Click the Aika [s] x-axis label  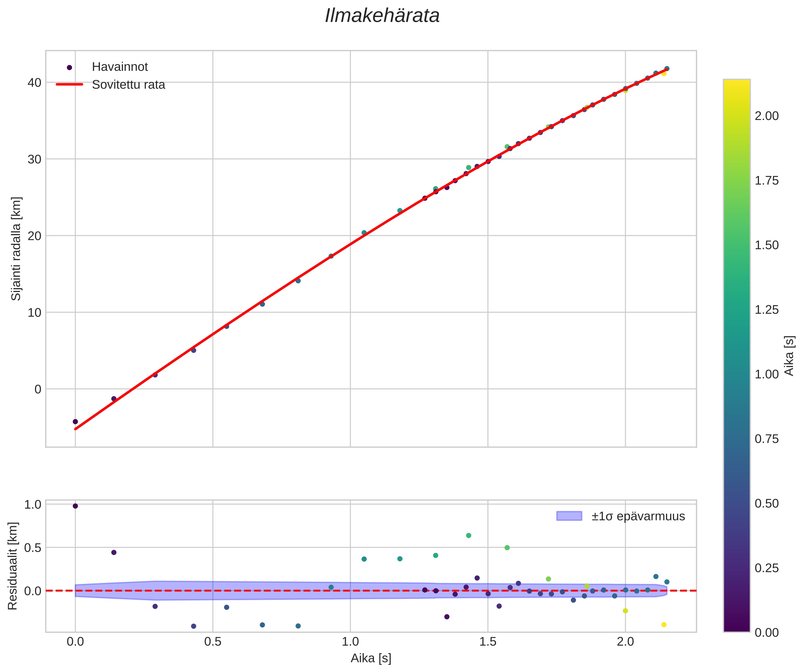tap(370, 658)
